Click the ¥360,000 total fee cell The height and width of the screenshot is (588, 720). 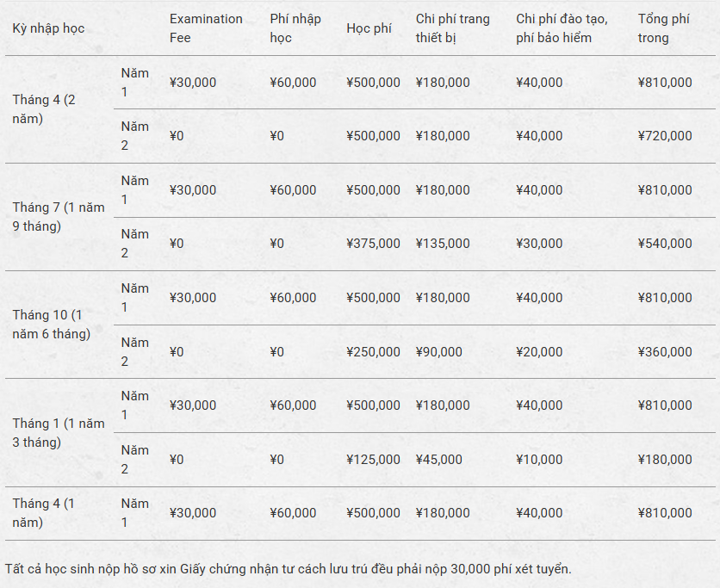point(665,352)
